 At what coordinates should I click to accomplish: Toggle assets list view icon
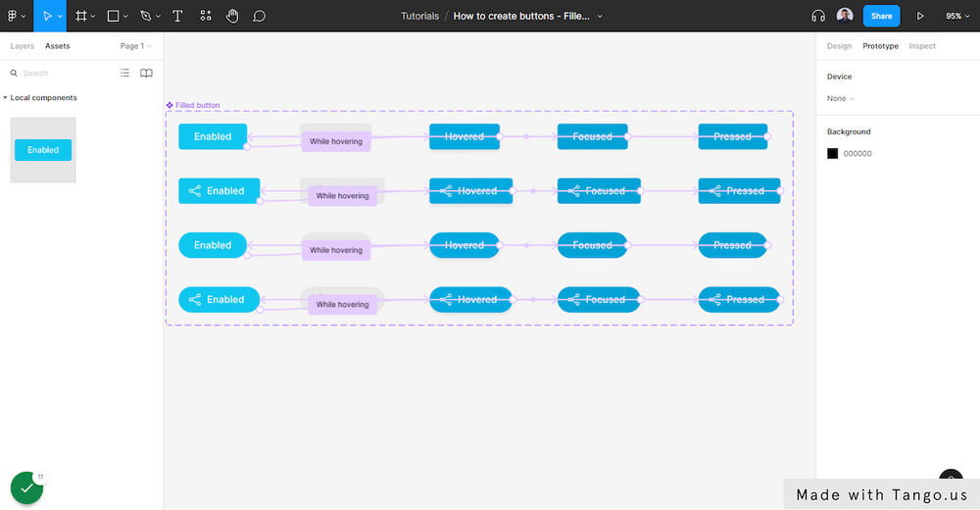point(125,74)
